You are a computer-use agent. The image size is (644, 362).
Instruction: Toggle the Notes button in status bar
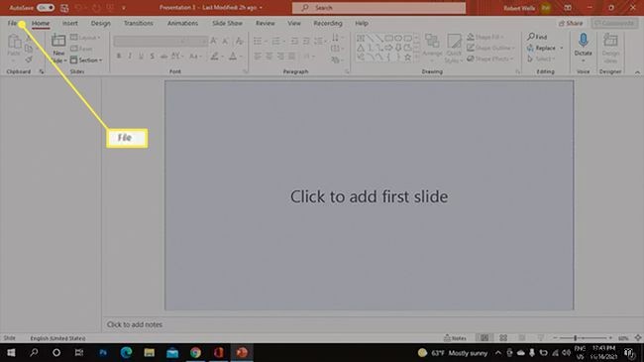point(455,338)
